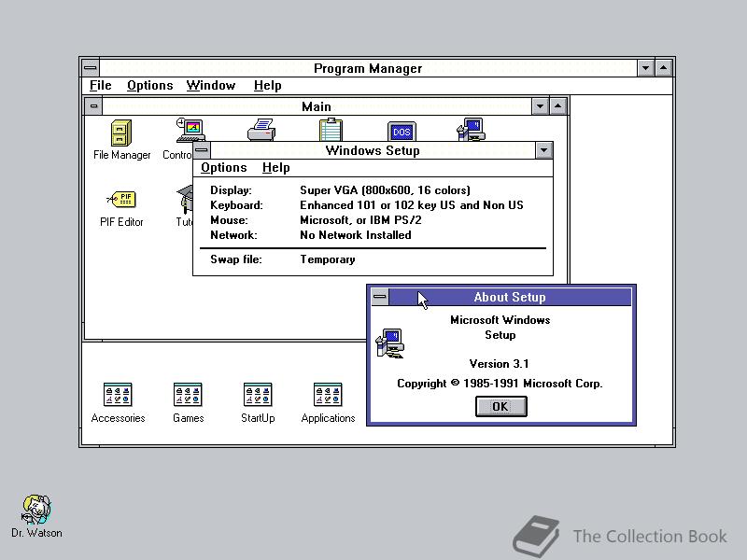Open the Windows Setup icon in Main

tap(471, 130)
